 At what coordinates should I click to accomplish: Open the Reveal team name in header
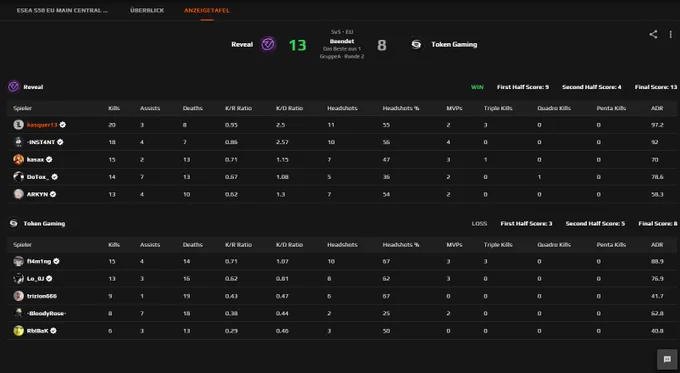pyautogui.click(x=242, y=44)
